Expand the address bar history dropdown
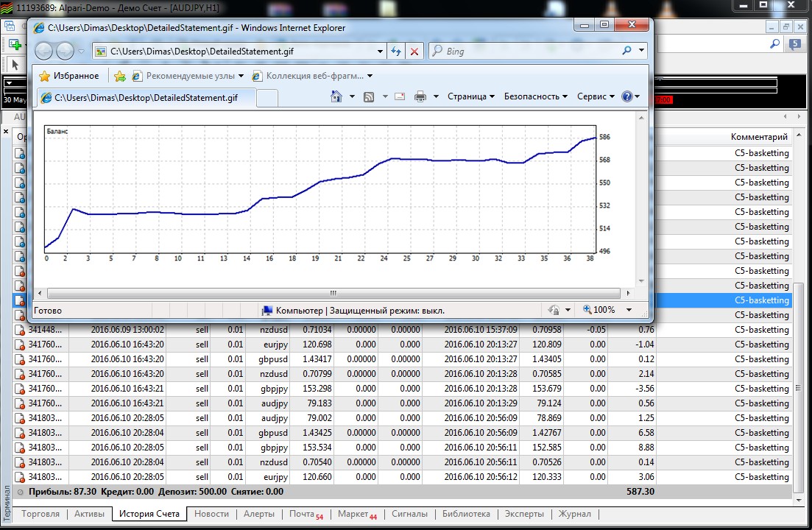812x530 pixels. (x=380, y=52)
